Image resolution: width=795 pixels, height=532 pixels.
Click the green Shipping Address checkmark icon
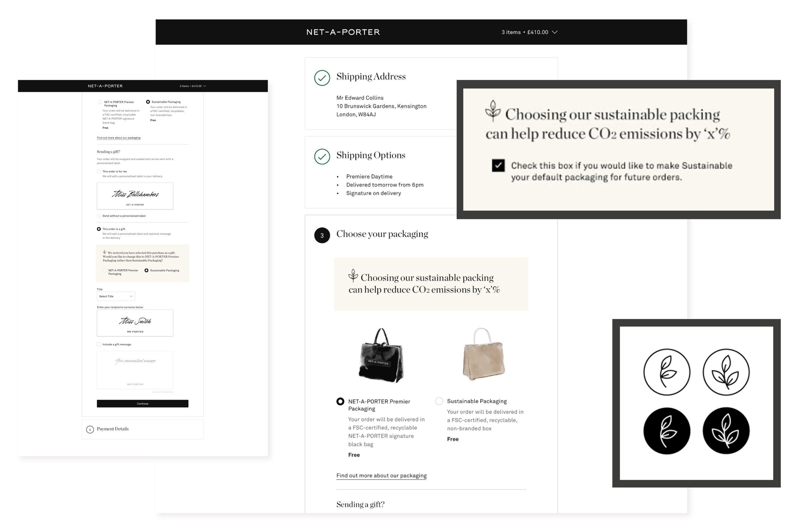(x=322, y=78)
